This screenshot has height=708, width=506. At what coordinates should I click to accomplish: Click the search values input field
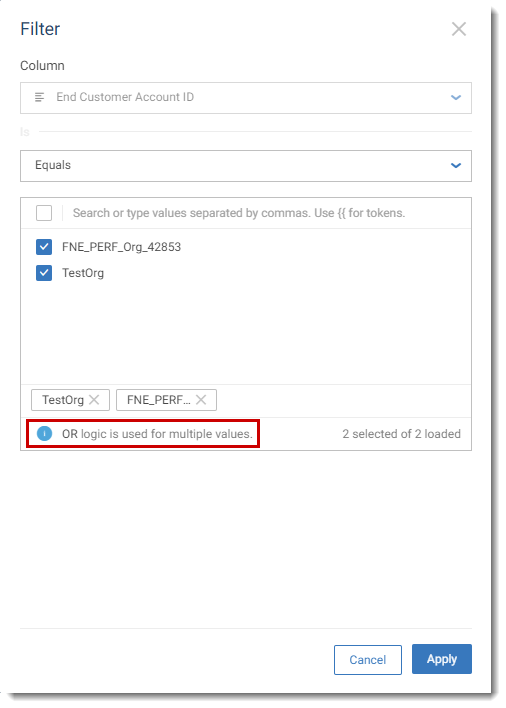click(266, 213)
